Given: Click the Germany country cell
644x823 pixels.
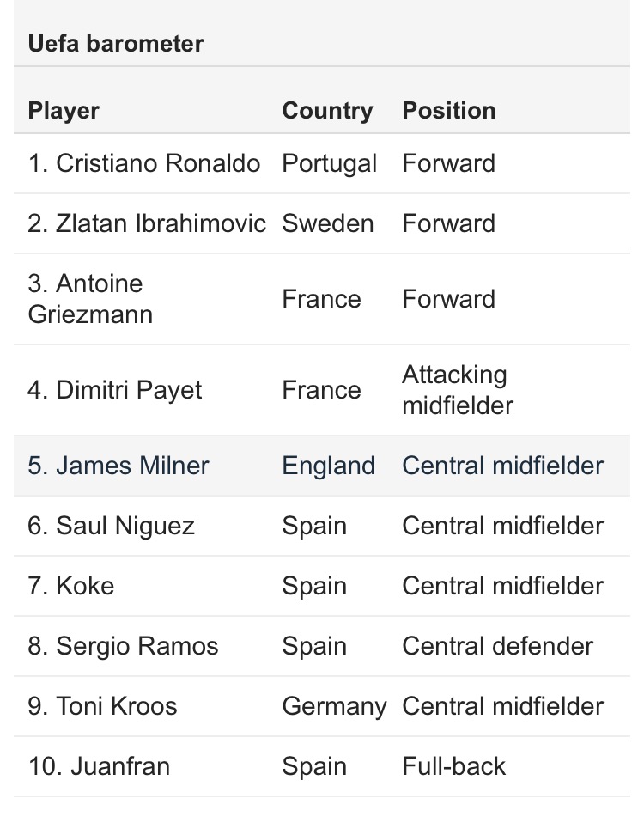Looking at the screenshot, I should 334,706.
